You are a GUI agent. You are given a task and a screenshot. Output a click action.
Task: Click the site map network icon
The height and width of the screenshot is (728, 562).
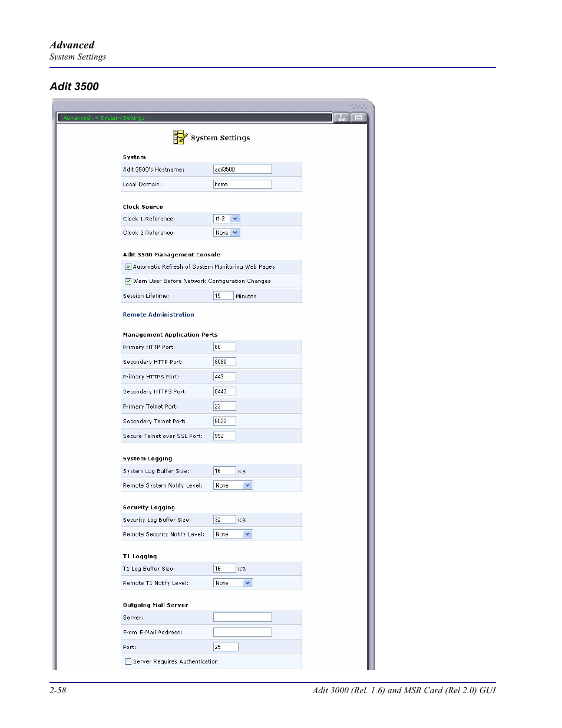tap(342, 118)
